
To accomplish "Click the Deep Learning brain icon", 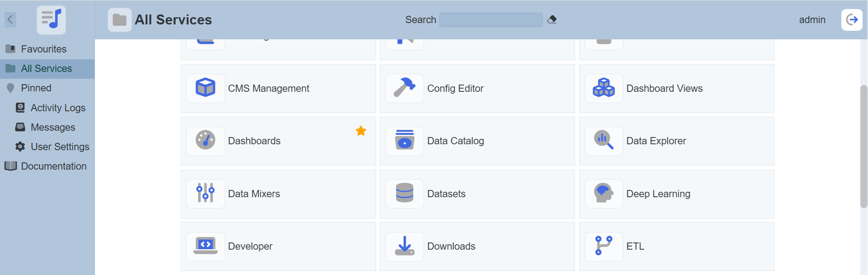I will tap(604, 194).
